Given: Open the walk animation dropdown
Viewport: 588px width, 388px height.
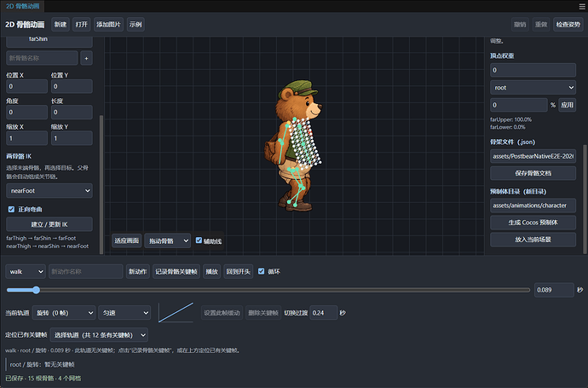Looking at the screenshot, I should point(26,272).
